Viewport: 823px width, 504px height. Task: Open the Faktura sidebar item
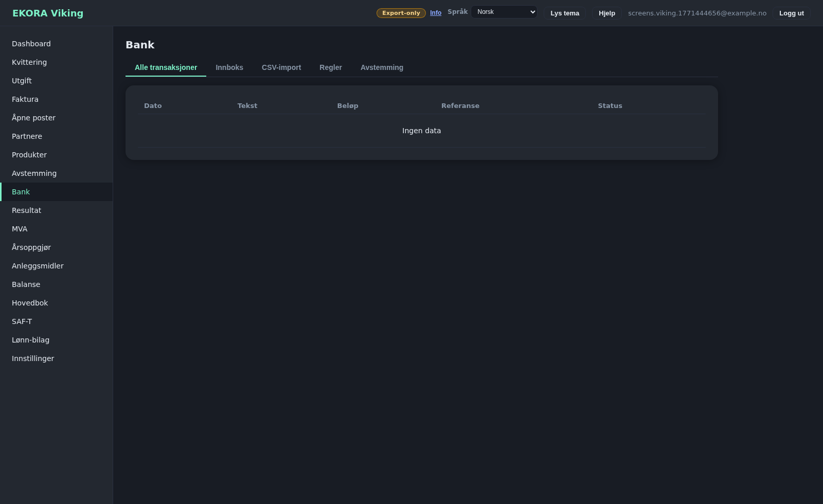(x=25, y=99)
